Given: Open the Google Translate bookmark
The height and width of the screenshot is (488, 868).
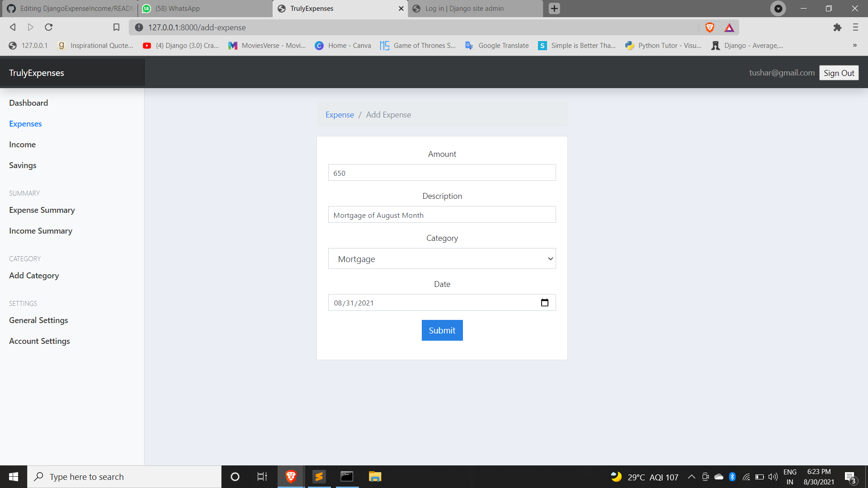Looking at the screenshot, I should click(496, 45).
